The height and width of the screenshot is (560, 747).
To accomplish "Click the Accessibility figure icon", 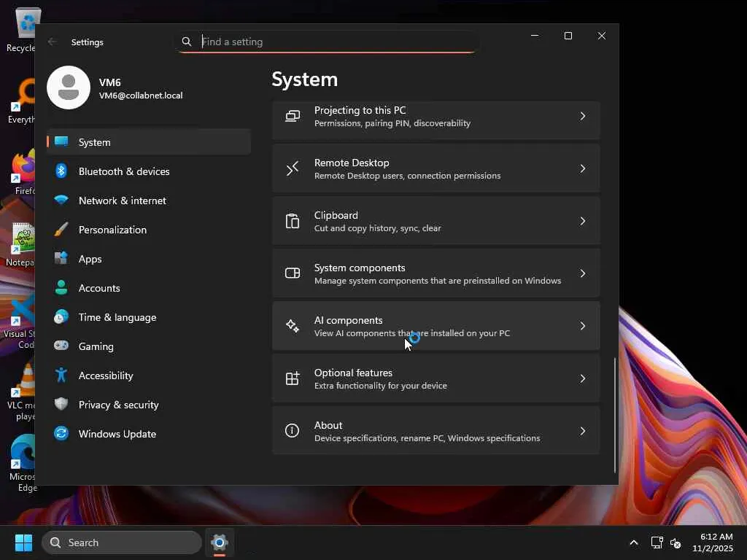I will pos(61,376).
